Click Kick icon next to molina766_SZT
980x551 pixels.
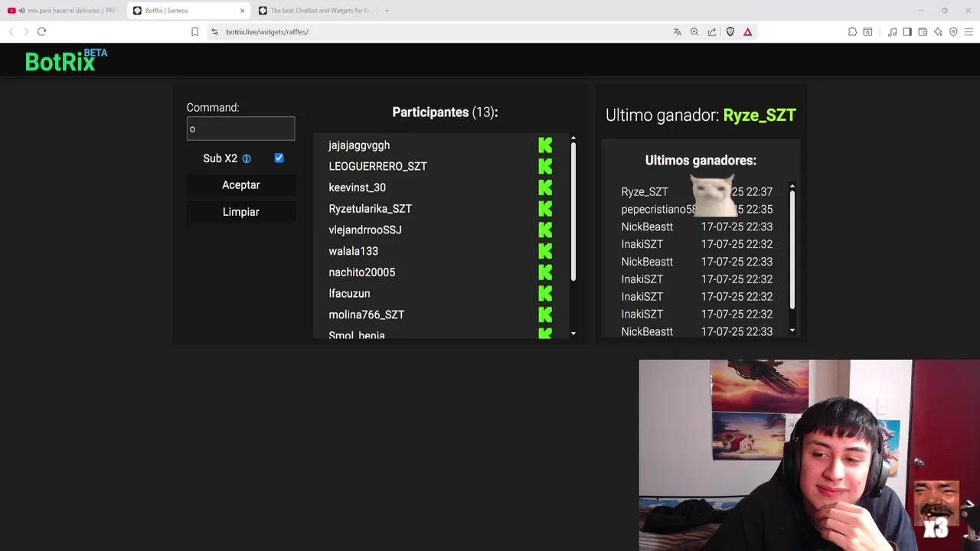pos(545,315)
